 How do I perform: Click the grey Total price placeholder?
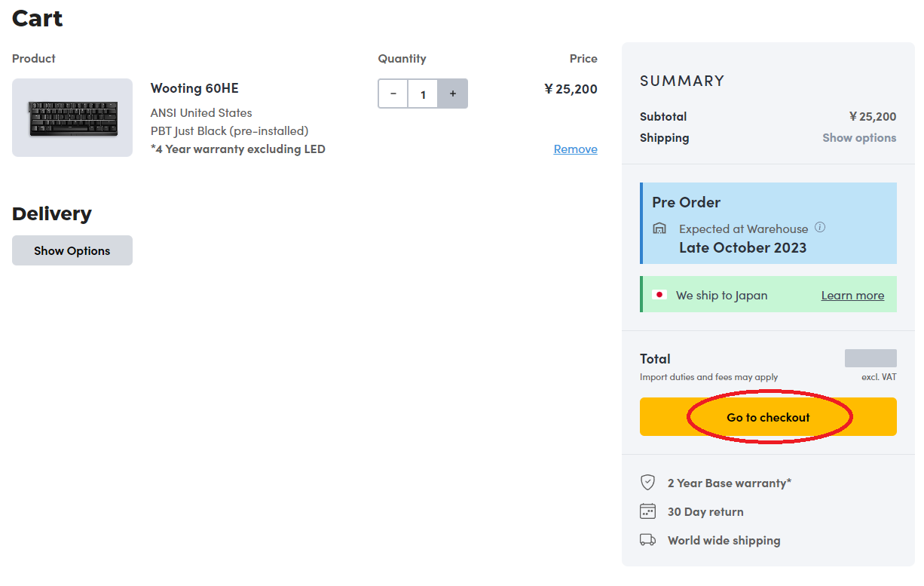(x=870, y=358)
